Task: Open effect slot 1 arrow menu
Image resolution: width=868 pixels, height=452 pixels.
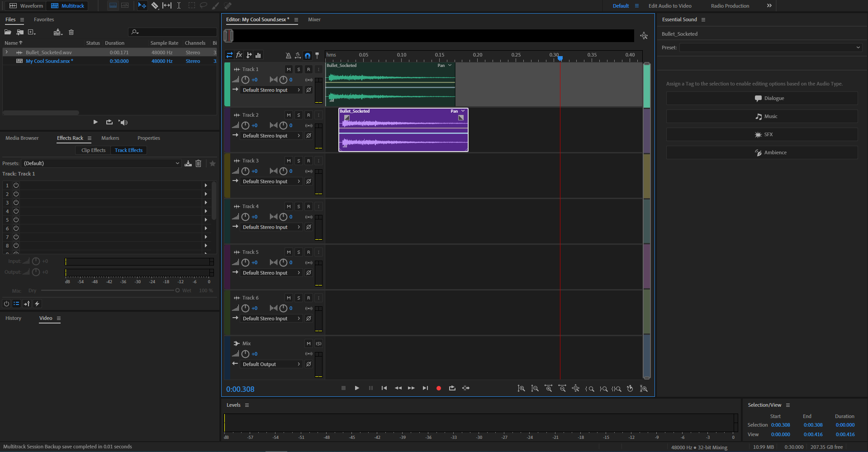Action: [206, 185]
